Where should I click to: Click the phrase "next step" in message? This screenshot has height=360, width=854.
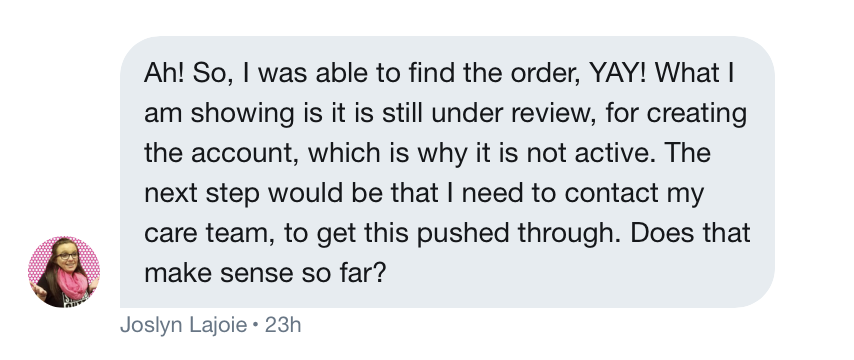tap(202, 193)
